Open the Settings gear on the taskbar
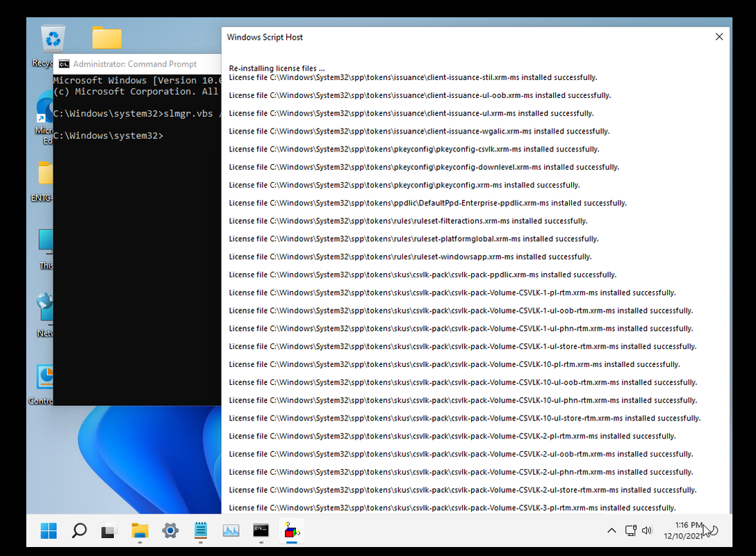This screenshot has width=756, height=556. pyautogui.click(x=170, y=531)
